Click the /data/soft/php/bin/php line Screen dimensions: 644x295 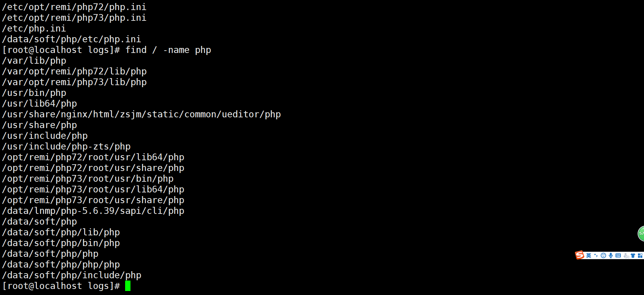[x=61, y=243]
